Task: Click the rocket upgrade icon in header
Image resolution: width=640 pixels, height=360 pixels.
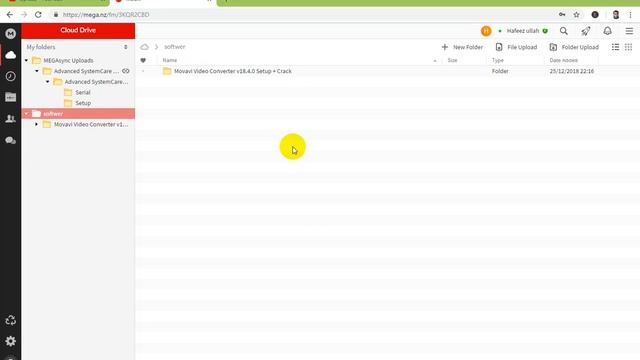Action: (x=586, y=31)
